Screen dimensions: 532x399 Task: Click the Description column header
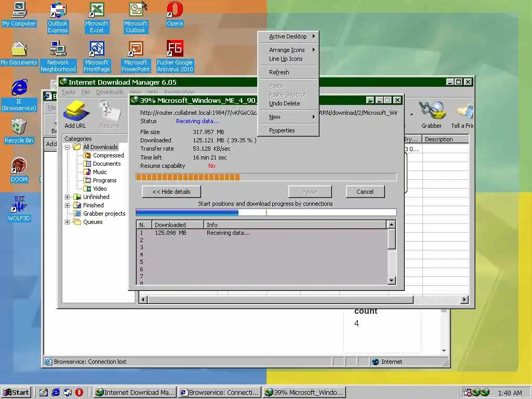pyautogui.click(x=445, y=139)
